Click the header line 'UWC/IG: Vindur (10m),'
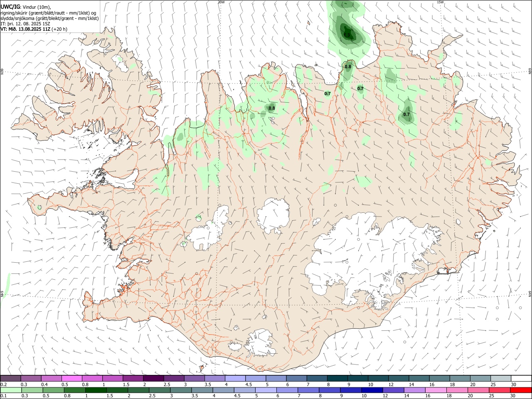 pyautogui.click(x=26, y=7)
